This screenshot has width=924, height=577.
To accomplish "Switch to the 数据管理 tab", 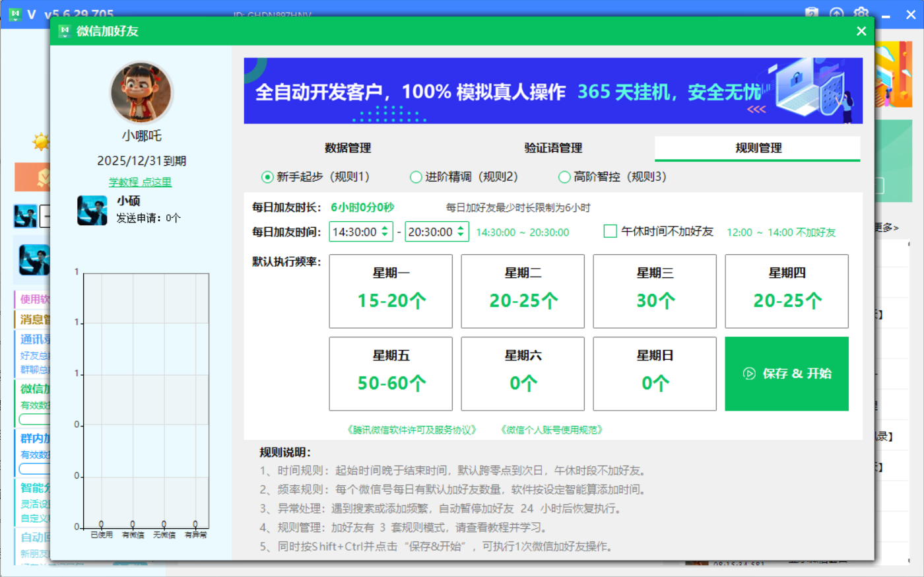I will tap(350, 149).
